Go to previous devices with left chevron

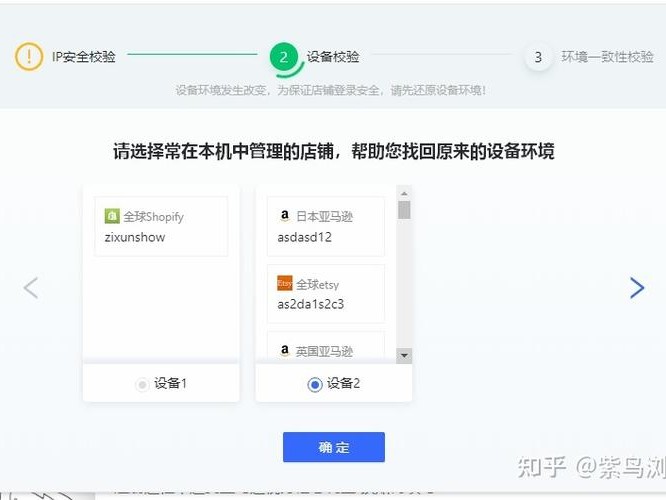(x=31, y=288)
